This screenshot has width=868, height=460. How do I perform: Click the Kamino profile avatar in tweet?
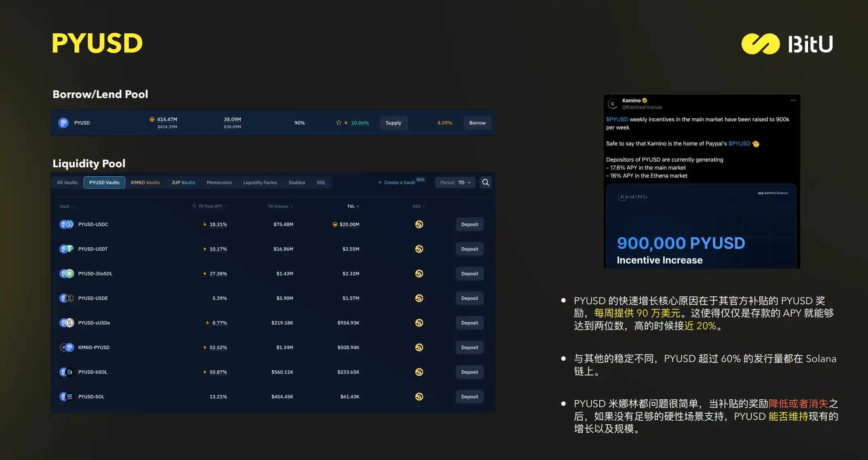pyautogui.click(x=613, y=104)
